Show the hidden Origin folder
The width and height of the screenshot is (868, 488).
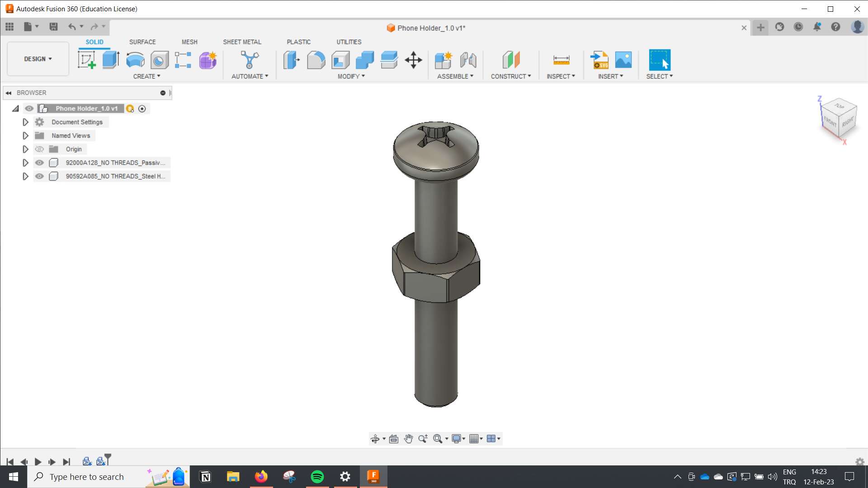tap(39, 149)
